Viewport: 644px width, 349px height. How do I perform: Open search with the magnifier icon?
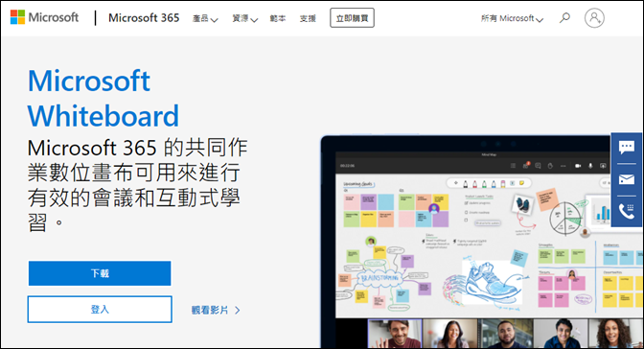pyautogui.click(x=564, y=17)
